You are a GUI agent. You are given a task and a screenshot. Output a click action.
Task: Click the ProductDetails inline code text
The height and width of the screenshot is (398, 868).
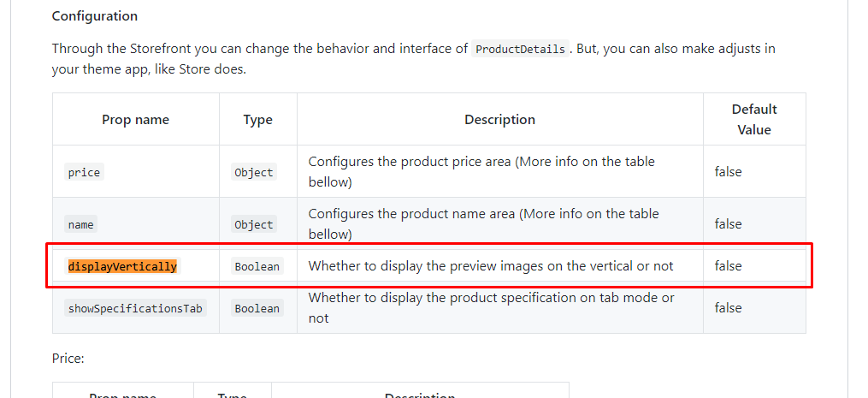[x=520, y=49]
